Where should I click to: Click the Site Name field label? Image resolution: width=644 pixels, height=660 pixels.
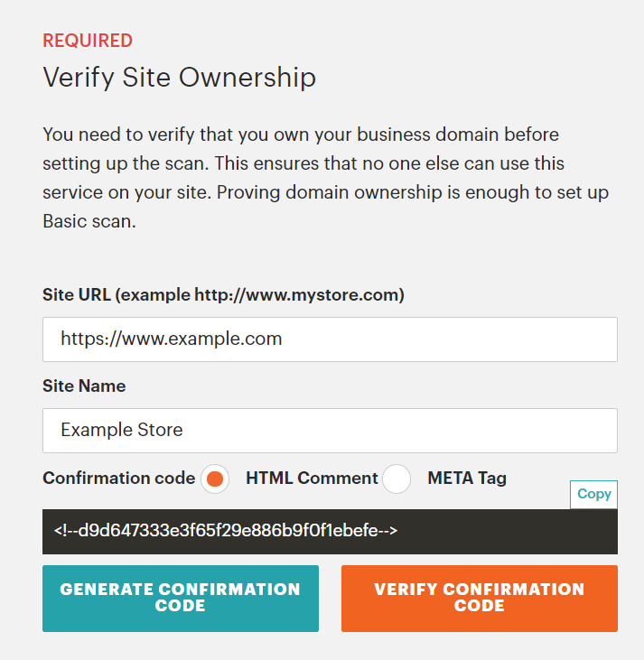click(x=84, y=386)
